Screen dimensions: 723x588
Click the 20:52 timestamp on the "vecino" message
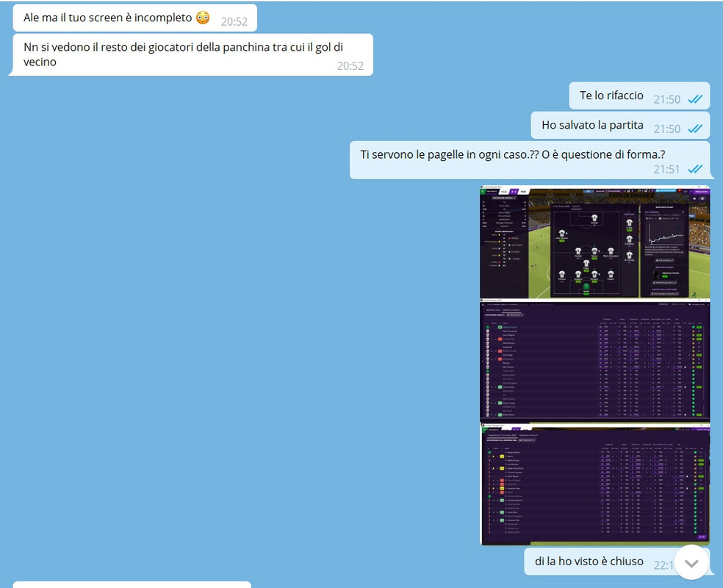pyautogui.click(x=350, y=66)
